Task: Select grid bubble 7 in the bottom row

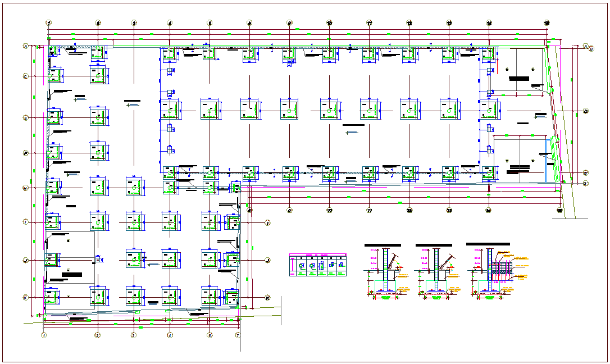Action: (x=238, y=335)
